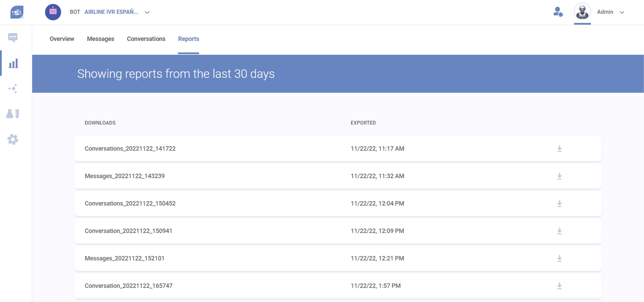Download Messages_20221122_143239 report

pyautogui.click(x=559, y=176)
